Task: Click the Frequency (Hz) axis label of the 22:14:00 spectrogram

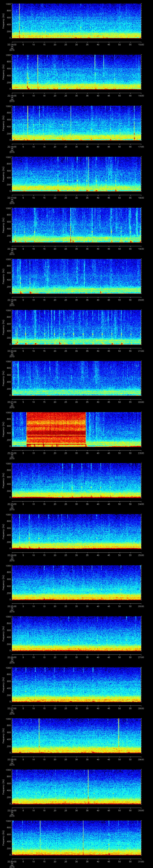Action: [x=3, y=21]
